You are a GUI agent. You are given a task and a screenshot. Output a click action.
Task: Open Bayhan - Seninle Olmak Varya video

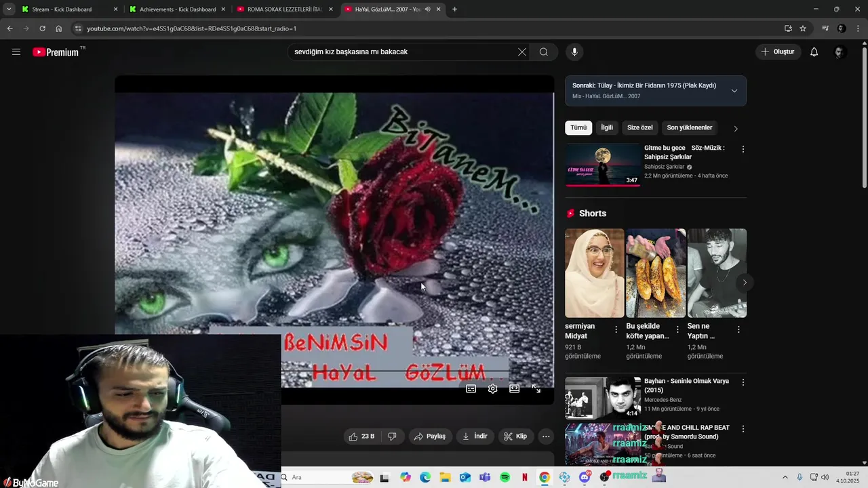click(602, 398)
